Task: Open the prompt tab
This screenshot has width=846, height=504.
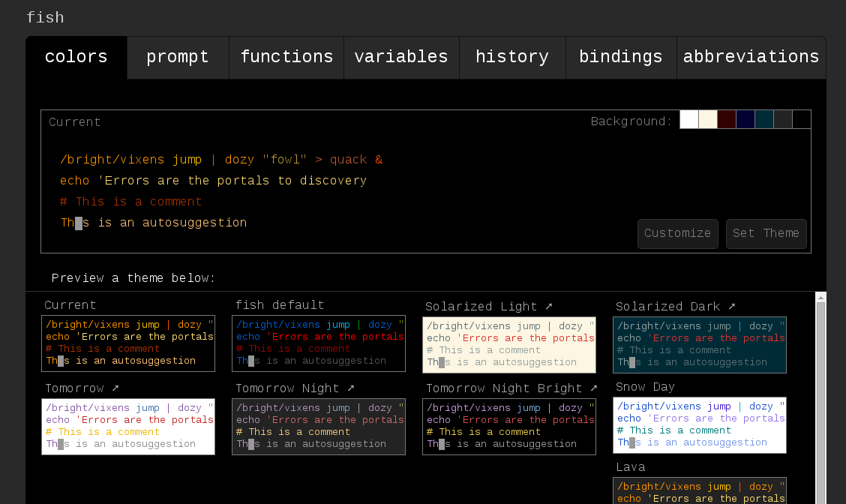Action: point(178,57)
